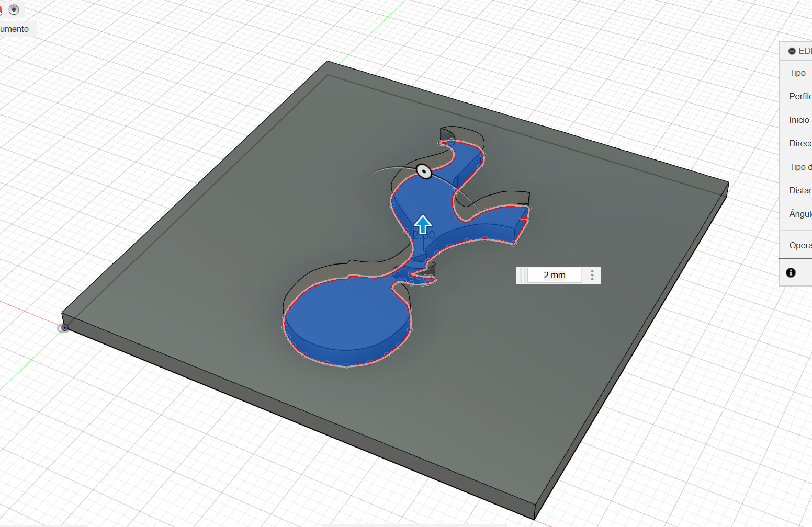Image resolution: width=812 pixels, height=527 pixels.
Task: Collapse the EDI panel header icon
Action: tap(792, 51)
